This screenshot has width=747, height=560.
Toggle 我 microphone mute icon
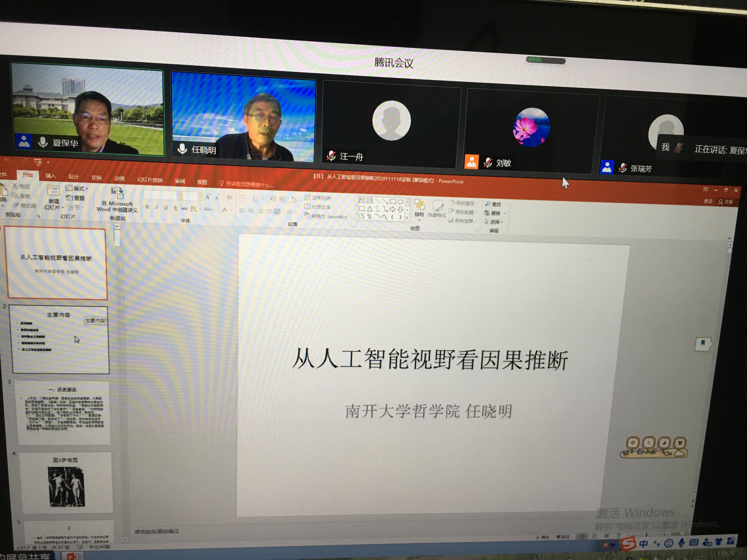point(679,148)
